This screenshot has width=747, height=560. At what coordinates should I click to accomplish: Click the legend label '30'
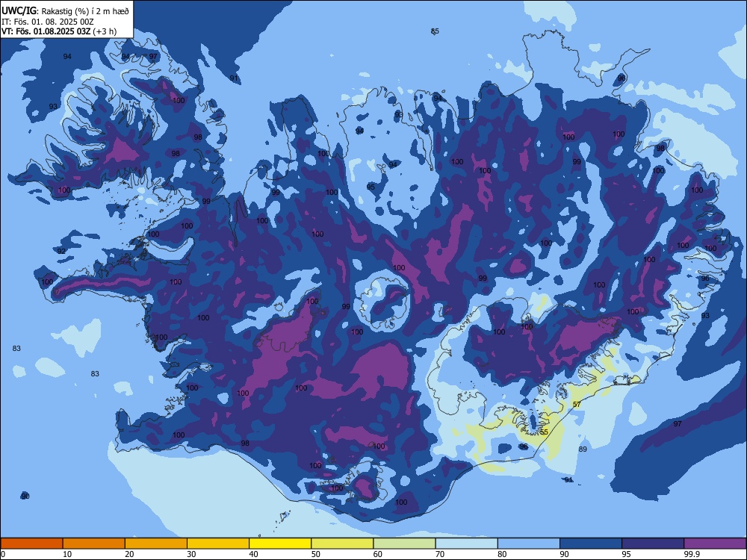coord(191,554)
